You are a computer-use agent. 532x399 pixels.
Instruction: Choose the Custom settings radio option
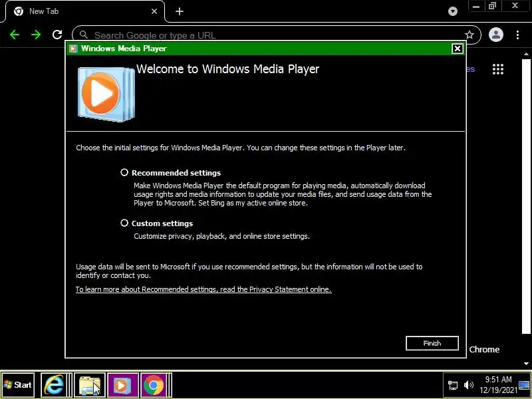pos(124,223)
